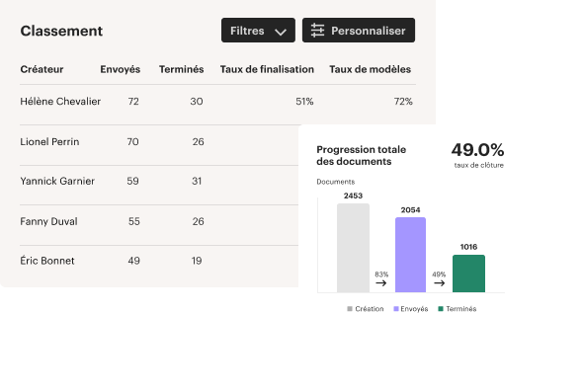Toggle the Envoyés legend swatch

(396, 309)
